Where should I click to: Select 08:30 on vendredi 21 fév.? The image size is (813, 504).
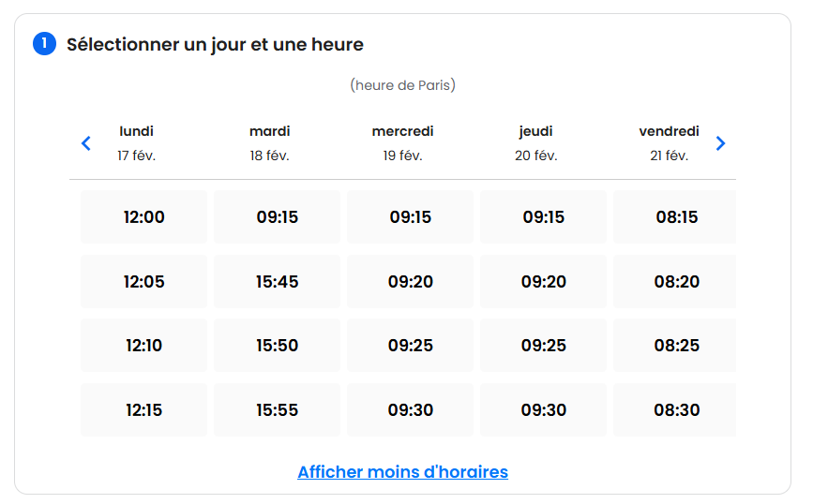coord(674,409)
